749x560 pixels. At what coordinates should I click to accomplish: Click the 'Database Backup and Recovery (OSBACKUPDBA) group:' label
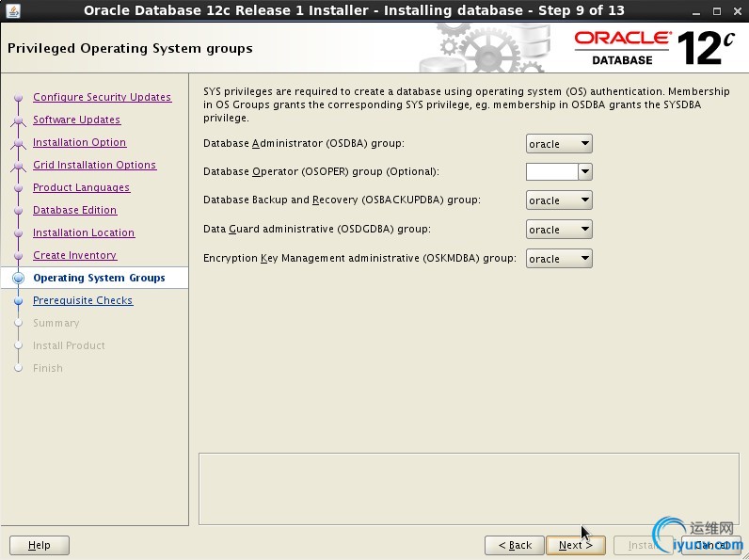click(x=342, y=200)
